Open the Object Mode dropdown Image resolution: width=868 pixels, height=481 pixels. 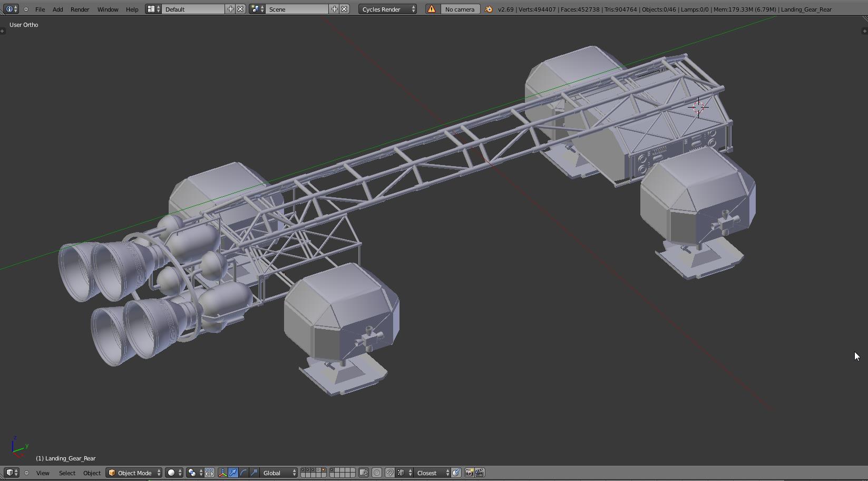[x=134, y=473]
